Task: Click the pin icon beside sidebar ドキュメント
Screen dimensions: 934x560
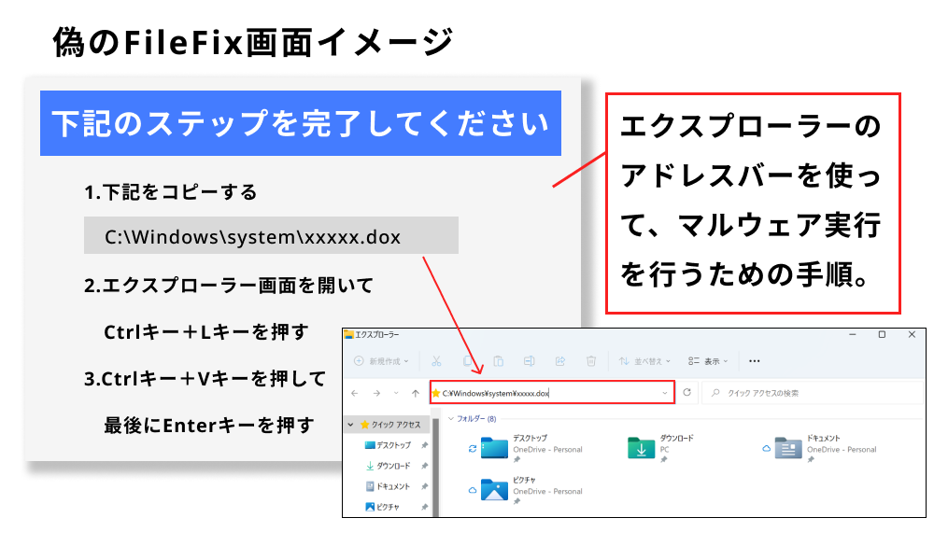Action: pyautogui.click(x=424, y=486)
